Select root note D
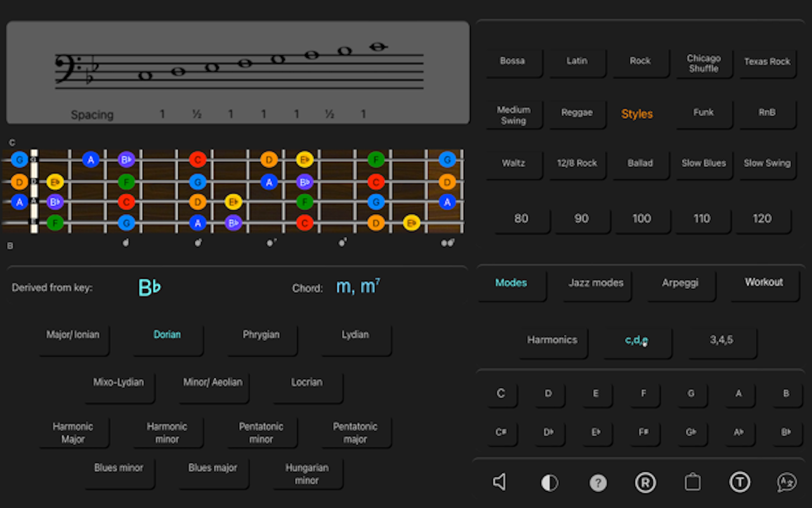Image resolution: width=812 pixels, height=508 pixels. tap(548, 394)
